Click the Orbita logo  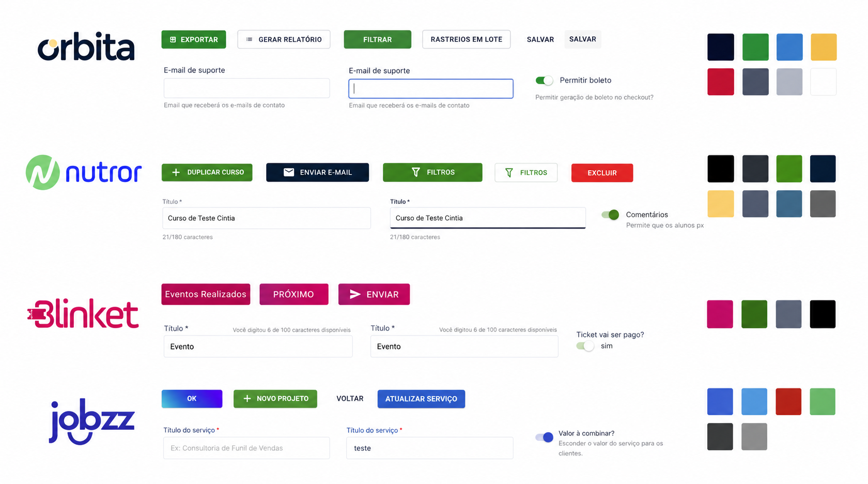[x=86, y=47]
